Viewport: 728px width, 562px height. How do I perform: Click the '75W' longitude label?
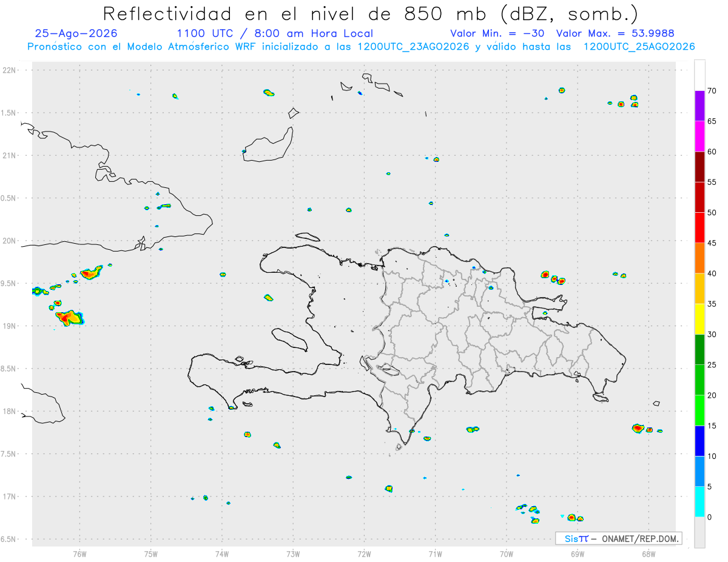(x=151, y=554)
